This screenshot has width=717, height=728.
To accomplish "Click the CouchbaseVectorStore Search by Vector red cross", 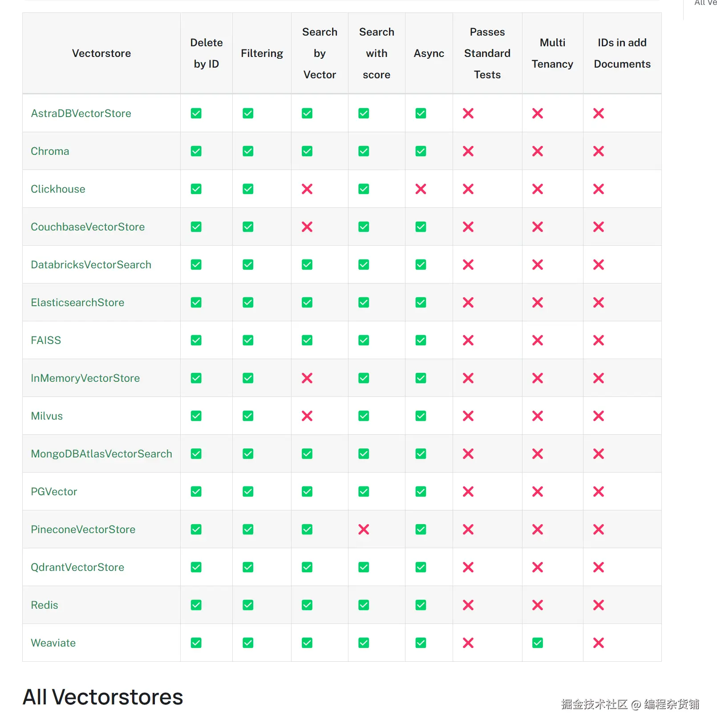I will (307, 227).
